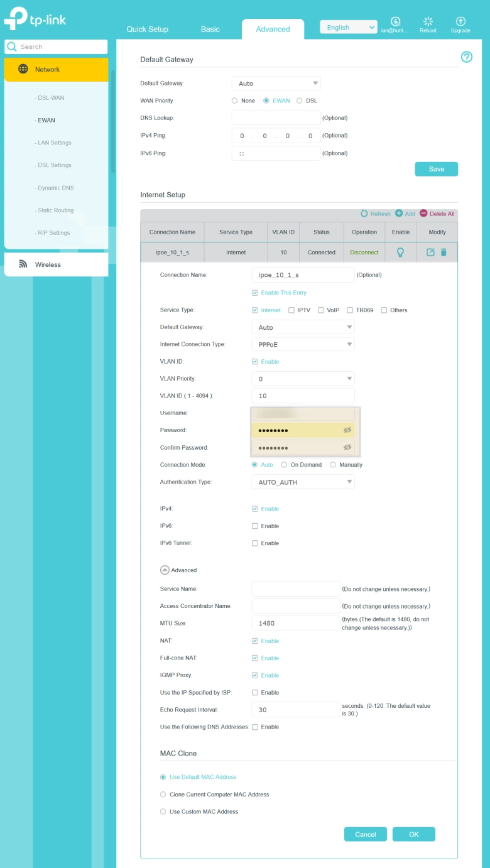
Task: Click the Upgrade icon
Action: 460,21
